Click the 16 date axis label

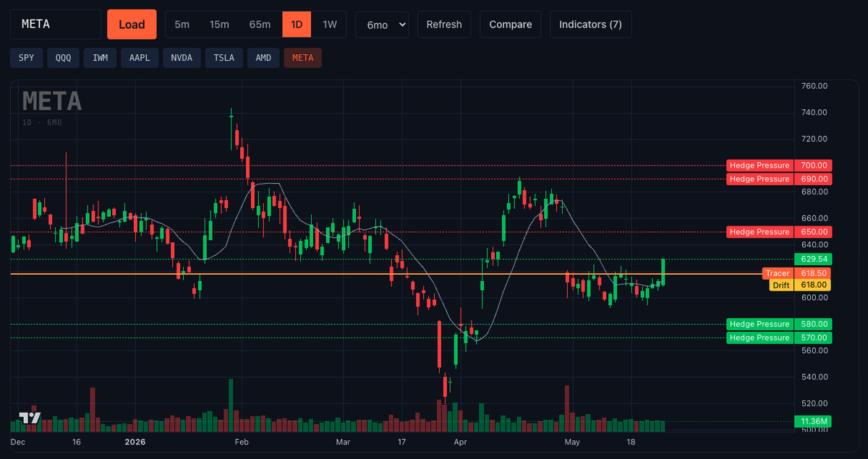point(77,441)
